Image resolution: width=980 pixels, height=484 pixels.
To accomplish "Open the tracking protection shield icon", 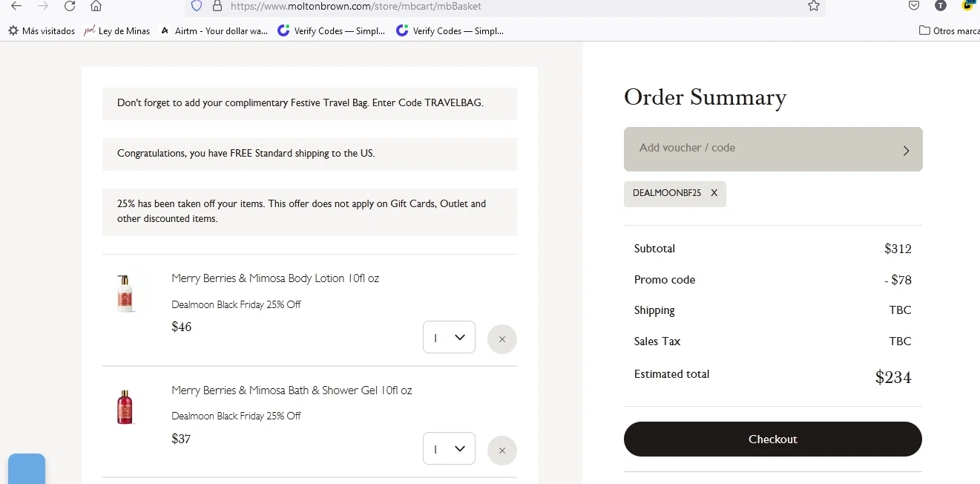I will [197, 6].
